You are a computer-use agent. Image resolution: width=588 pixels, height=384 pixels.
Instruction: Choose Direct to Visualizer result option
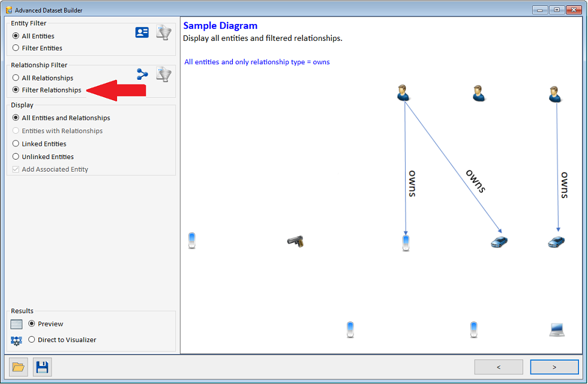coord(32,340)
